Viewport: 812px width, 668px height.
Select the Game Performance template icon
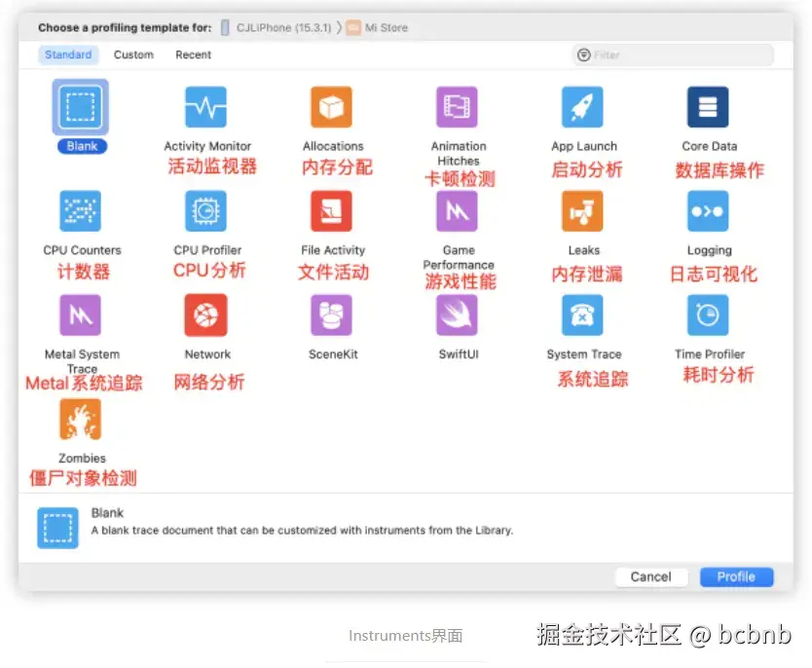click(x=457, y=210)
